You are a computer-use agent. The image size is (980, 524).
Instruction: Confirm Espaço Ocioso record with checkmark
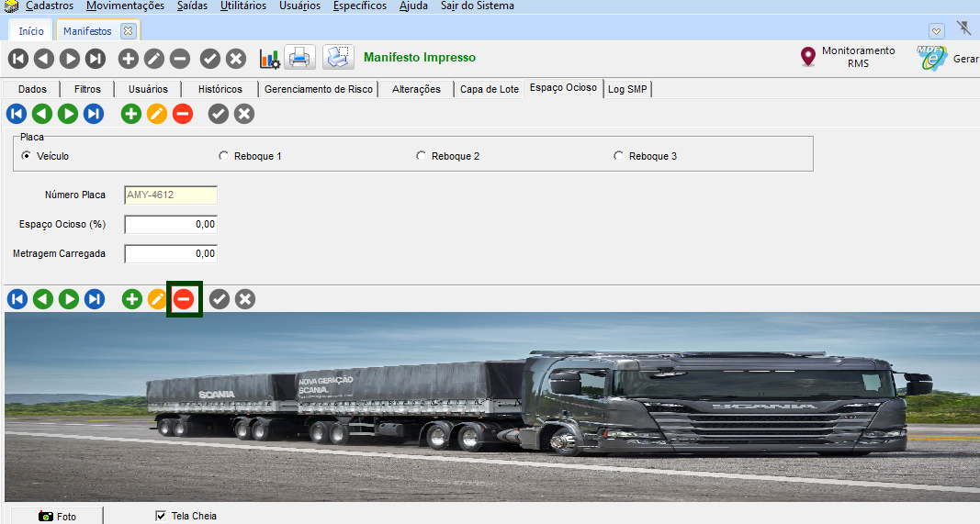tap(218, 114)
